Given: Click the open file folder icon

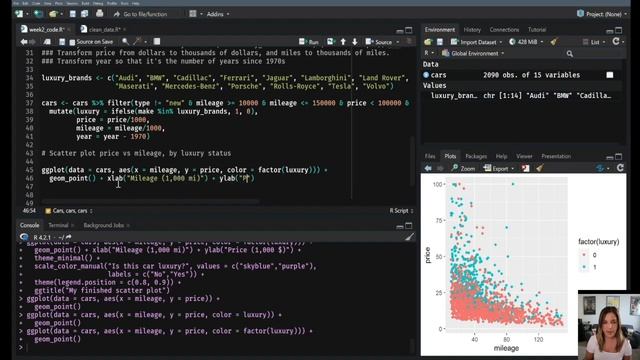Looking at the screenshot, I should [x=53, y=14].
